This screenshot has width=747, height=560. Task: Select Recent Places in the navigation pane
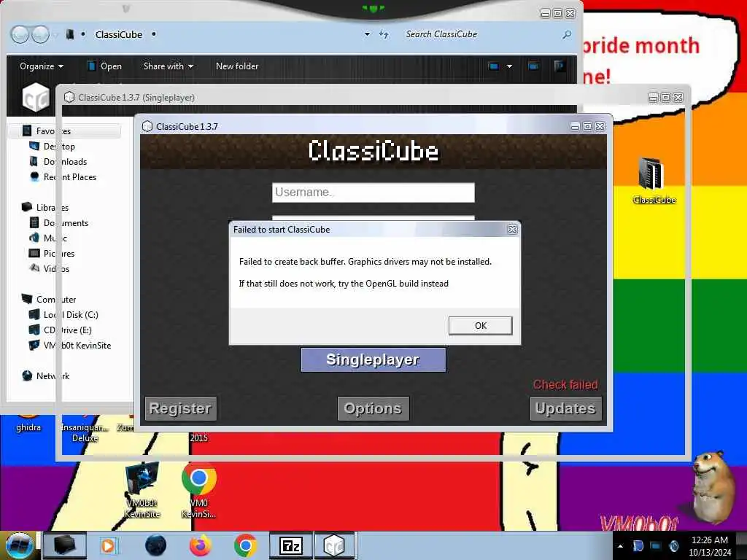click(69, 176)
